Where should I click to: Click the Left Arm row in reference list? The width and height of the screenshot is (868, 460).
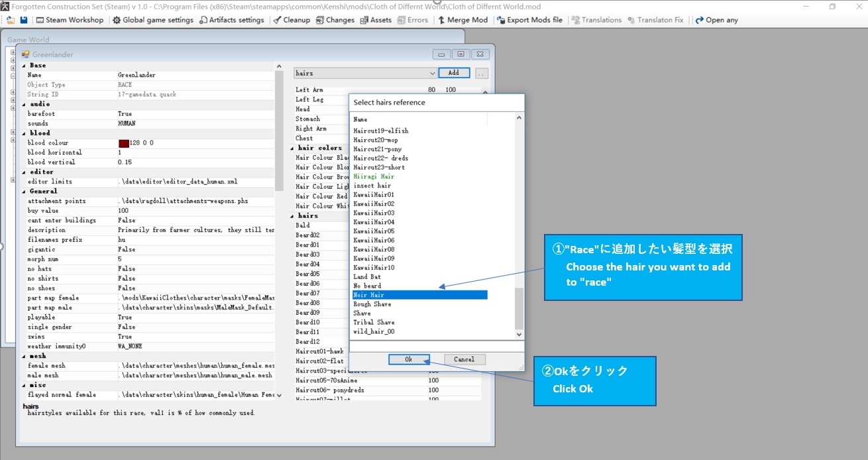[x=388, y=90]
